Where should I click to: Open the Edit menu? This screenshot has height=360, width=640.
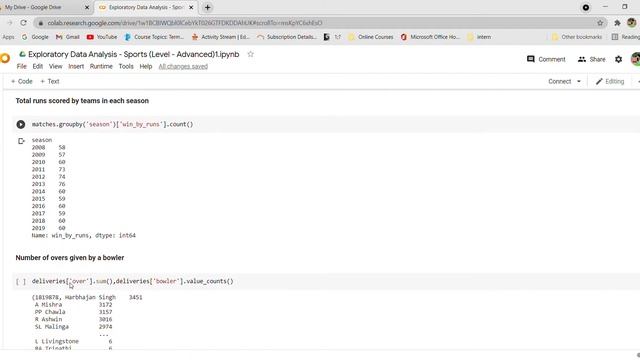coord(38,67)
